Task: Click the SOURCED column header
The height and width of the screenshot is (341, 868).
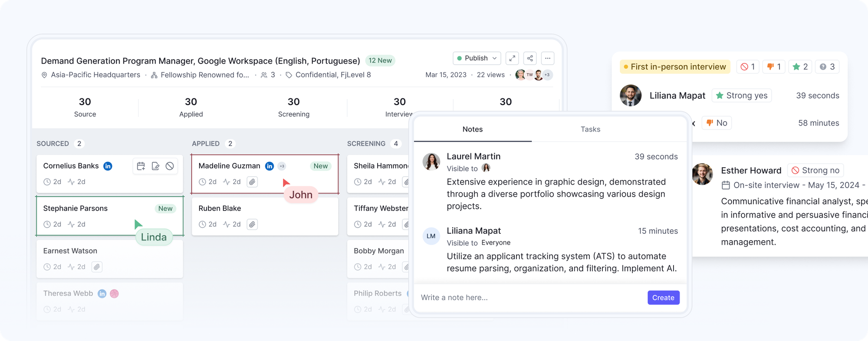Action: [x=53, y=144]
